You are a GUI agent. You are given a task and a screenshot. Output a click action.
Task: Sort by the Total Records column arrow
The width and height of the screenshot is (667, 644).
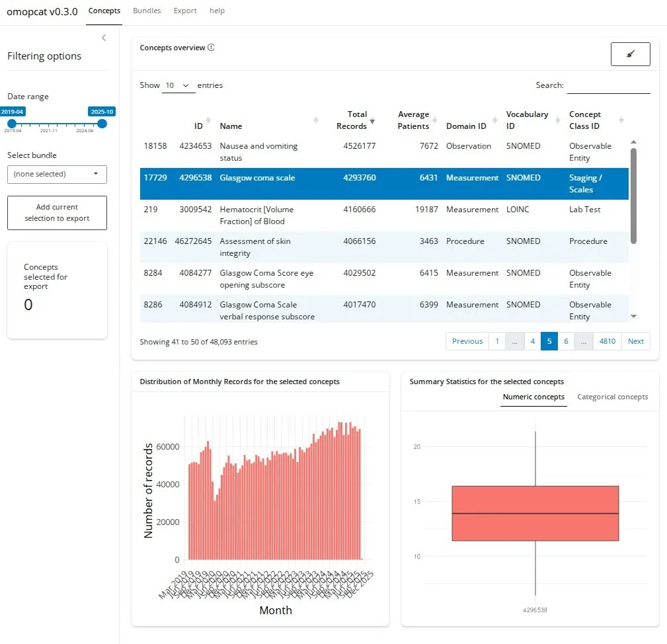[372, 121]
